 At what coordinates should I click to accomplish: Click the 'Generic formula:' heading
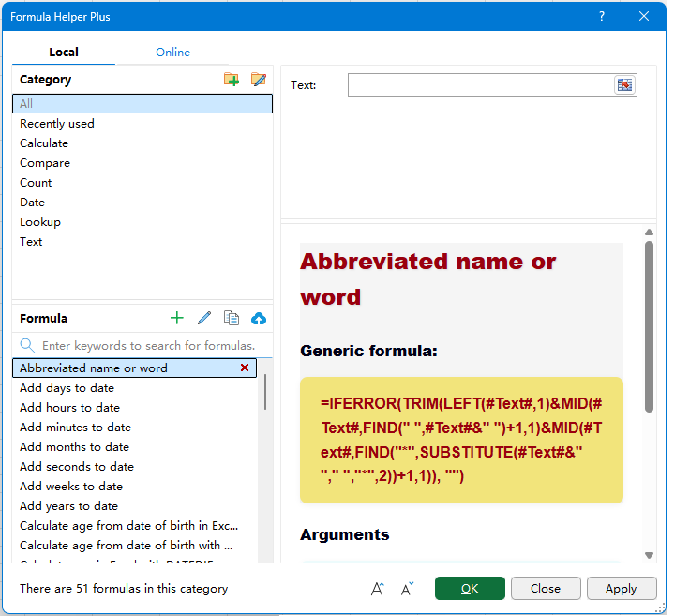369,351
